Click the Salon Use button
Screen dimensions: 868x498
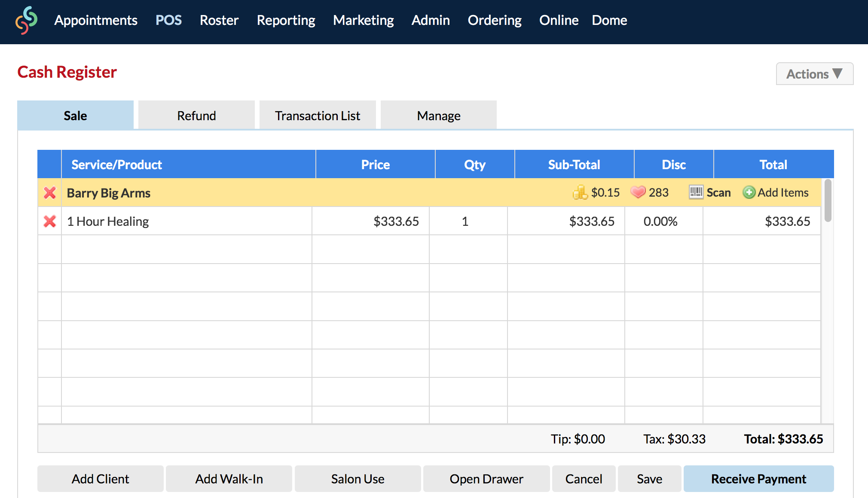358,479
